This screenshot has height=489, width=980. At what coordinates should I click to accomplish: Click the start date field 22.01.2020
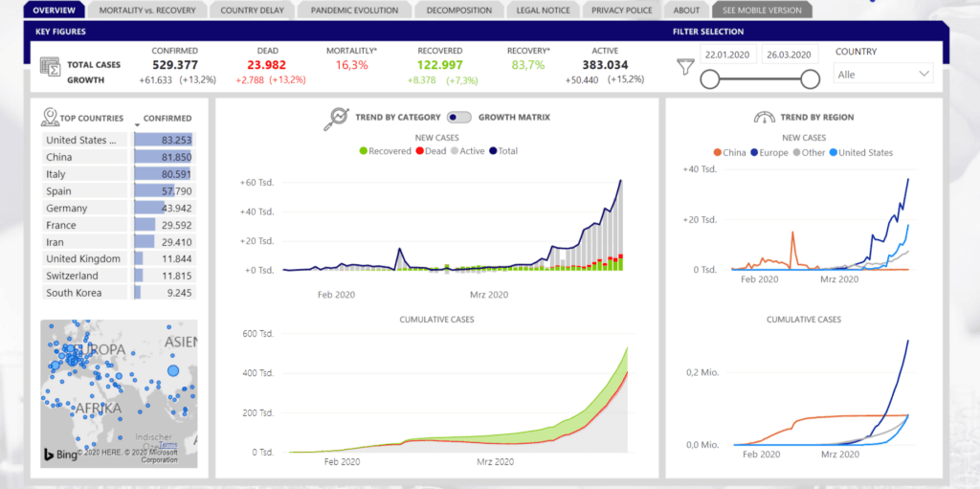click(x=726, y=55)
